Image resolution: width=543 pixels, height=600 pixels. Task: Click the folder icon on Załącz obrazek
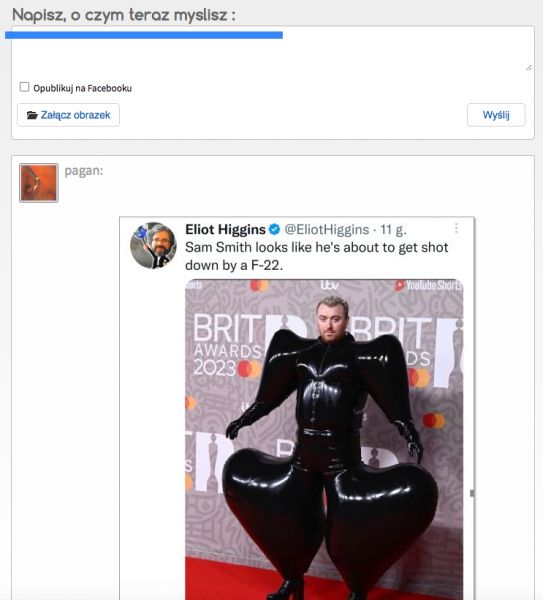pos(32,115)
